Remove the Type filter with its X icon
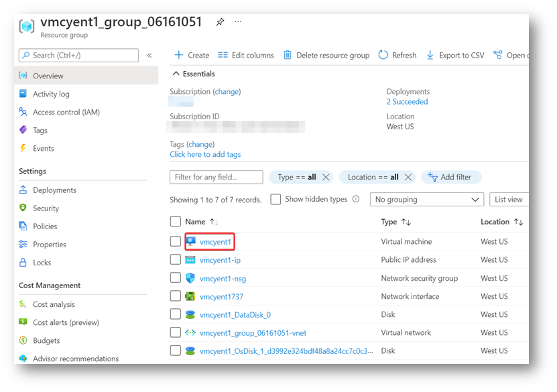557x392 pixels. 326,178
